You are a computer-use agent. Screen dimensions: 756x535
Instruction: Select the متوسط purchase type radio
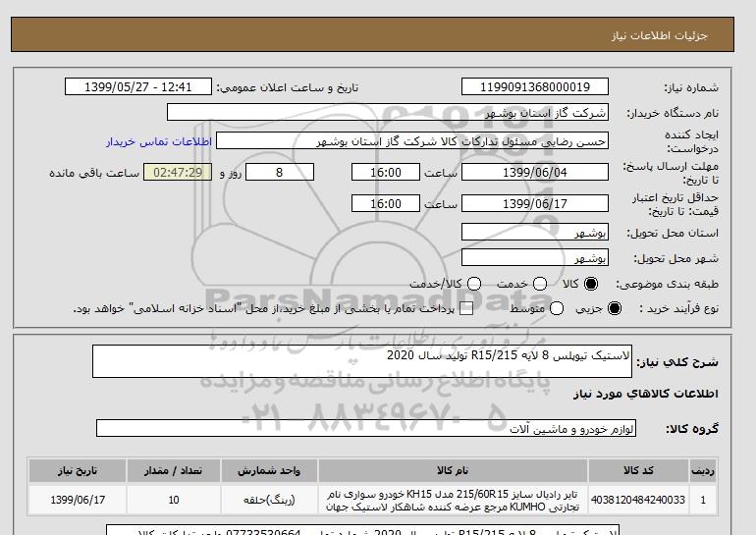point(557,308)
